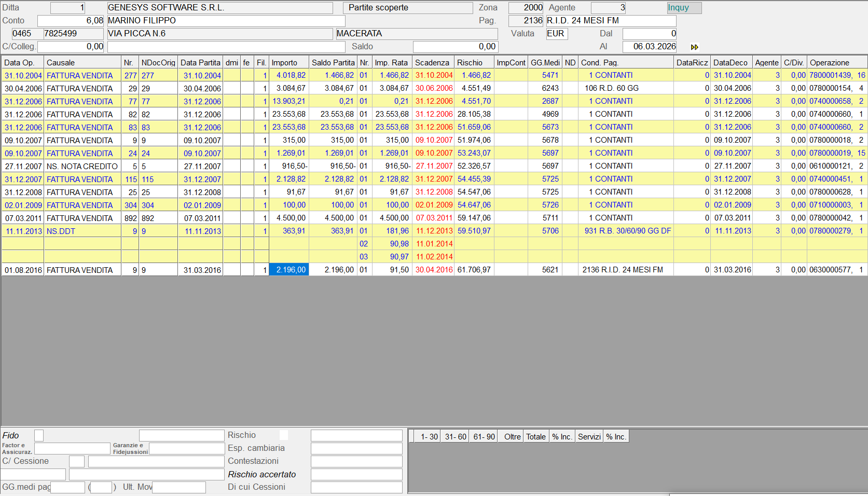Click the yellow double-arrow forward icon
This screenshot has width=868, height=496.
tap(694, 47)
